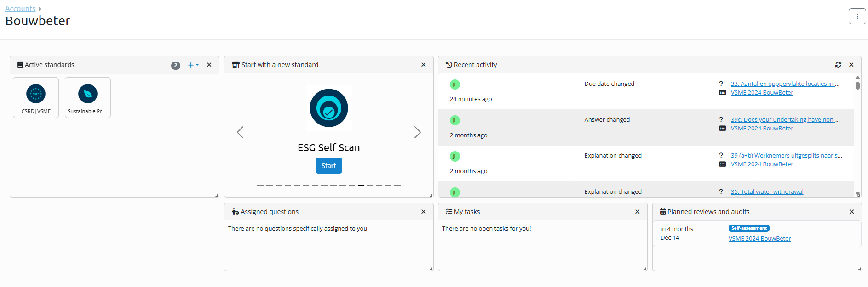The image size is (868, 287).
Task: Click the 'Answer changed' activity text
Action: coord(607,119)
